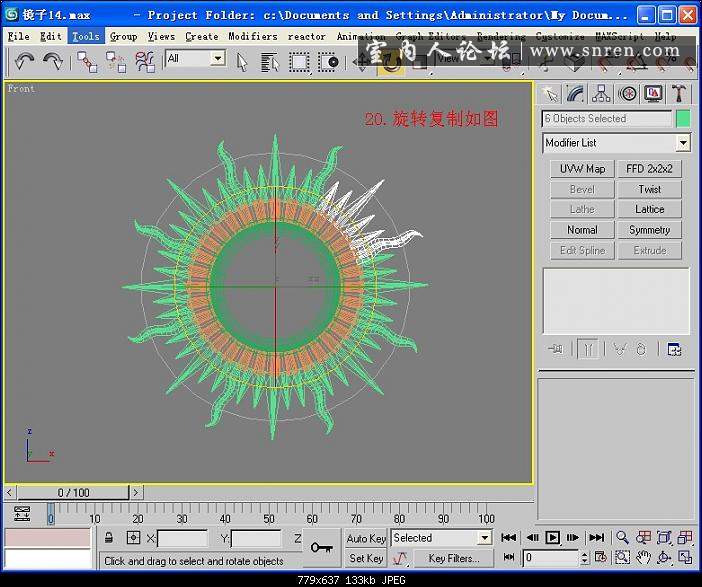Switch to the Motion panel wheel icon
This screenshot has width=702, height=587.
627,94
